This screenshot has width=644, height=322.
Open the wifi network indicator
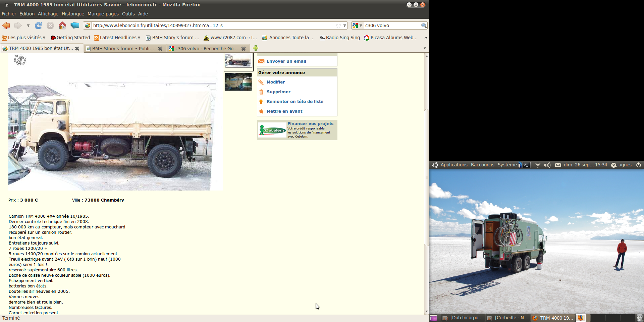[x=538, y=165]
